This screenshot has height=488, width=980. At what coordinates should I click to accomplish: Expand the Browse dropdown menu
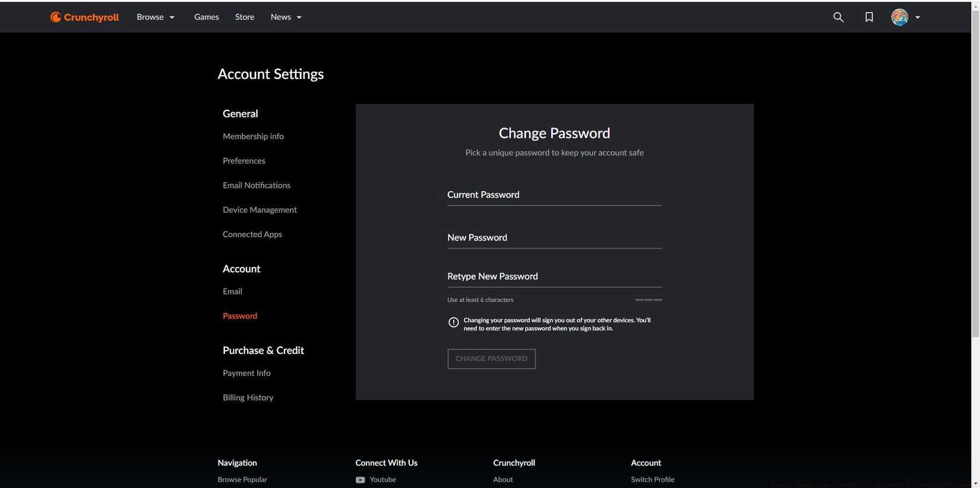(156, 17)
